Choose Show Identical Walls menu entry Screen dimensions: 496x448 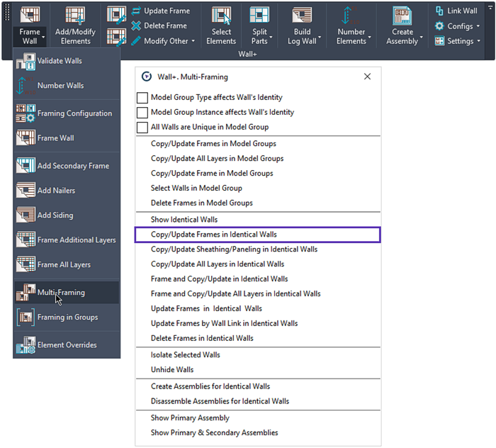pyautogui.click(x=184, y=220)
